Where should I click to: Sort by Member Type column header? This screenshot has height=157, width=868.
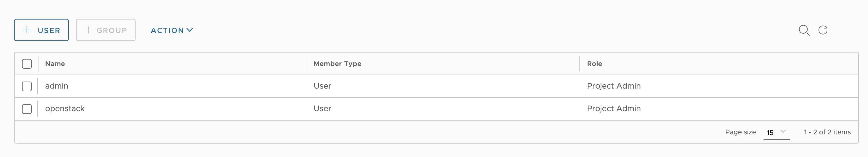337,64
